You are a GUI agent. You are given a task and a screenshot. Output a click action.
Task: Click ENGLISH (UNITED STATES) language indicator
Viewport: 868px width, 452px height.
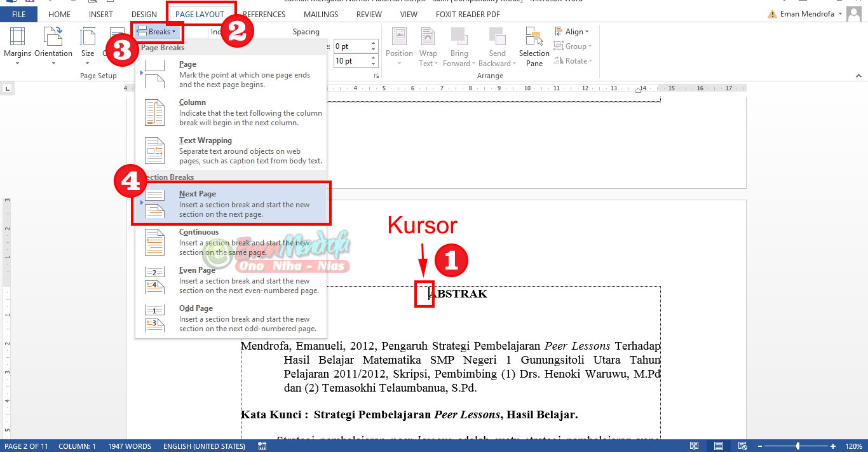click(204, 446)
